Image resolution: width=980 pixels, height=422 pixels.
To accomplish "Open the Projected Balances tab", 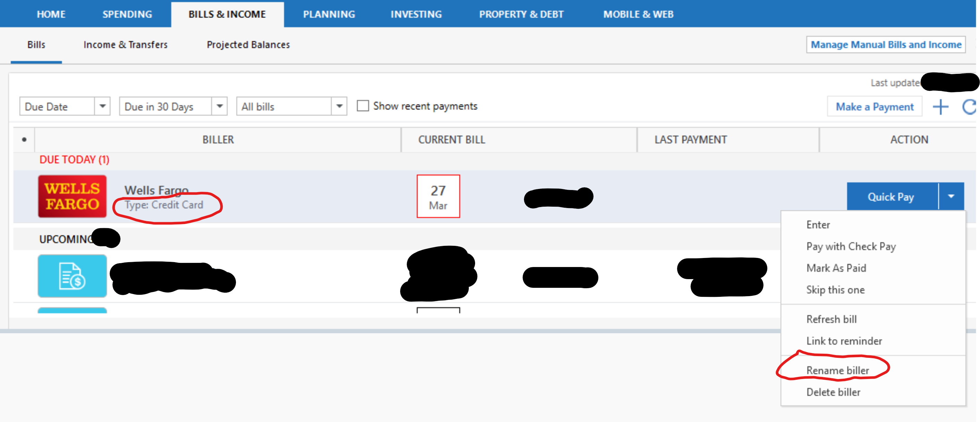I will (248, 44).
